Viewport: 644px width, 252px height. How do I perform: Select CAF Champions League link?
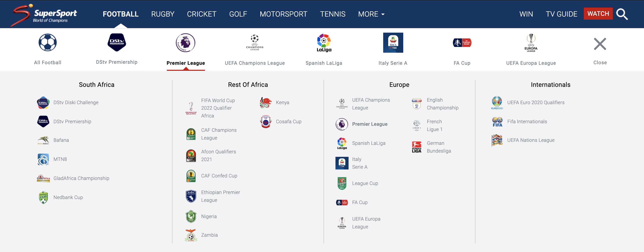click(x=219, y=134)
